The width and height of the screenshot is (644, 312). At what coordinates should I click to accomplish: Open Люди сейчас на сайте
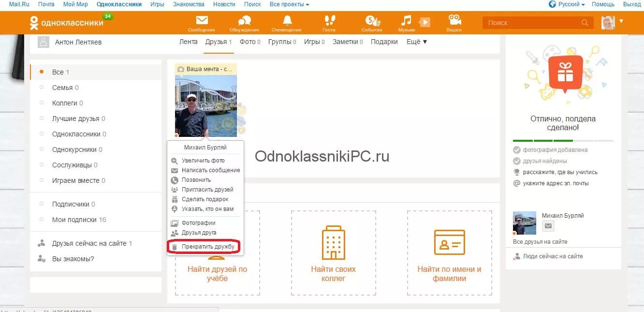point(553,256)
